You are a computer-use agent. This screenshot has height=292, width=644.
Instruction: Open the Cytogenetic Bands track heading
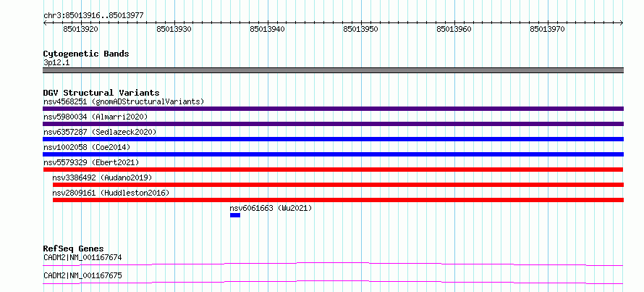point(86,54)
